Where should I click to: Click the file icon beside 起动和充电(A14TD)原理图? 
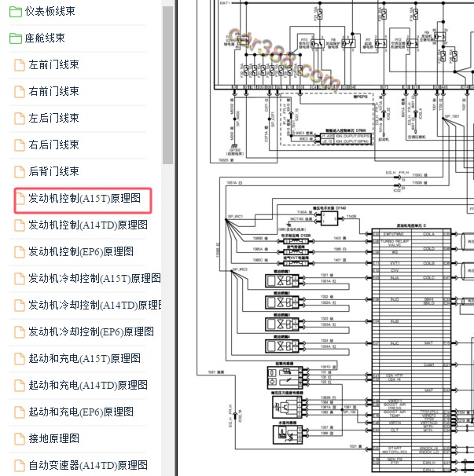(x=20, y=386)
